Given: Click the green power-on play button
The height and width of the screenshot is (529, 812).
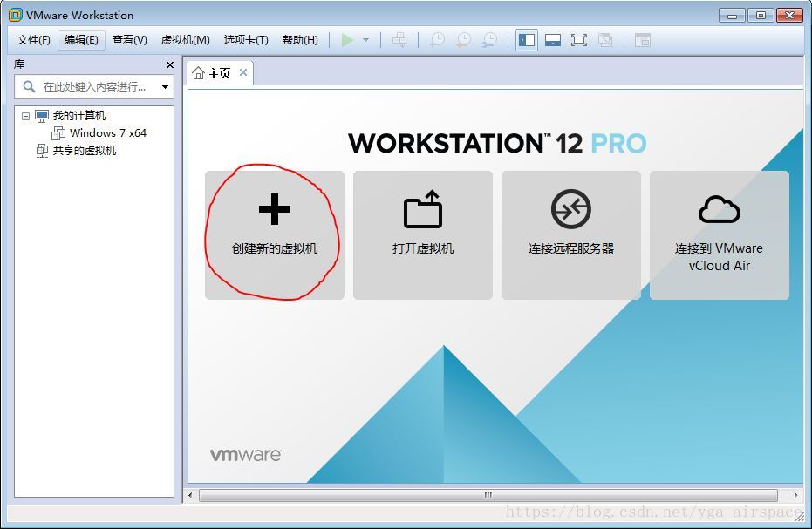Looking at the screenshot, I should [x=347, y=40].
